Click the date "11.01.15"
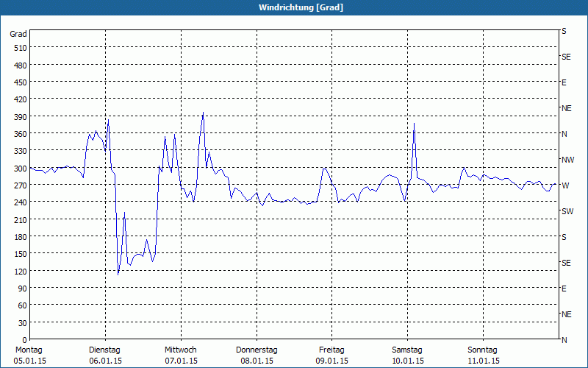This screenshot has height=368, width=588. (x=484, y=361)
